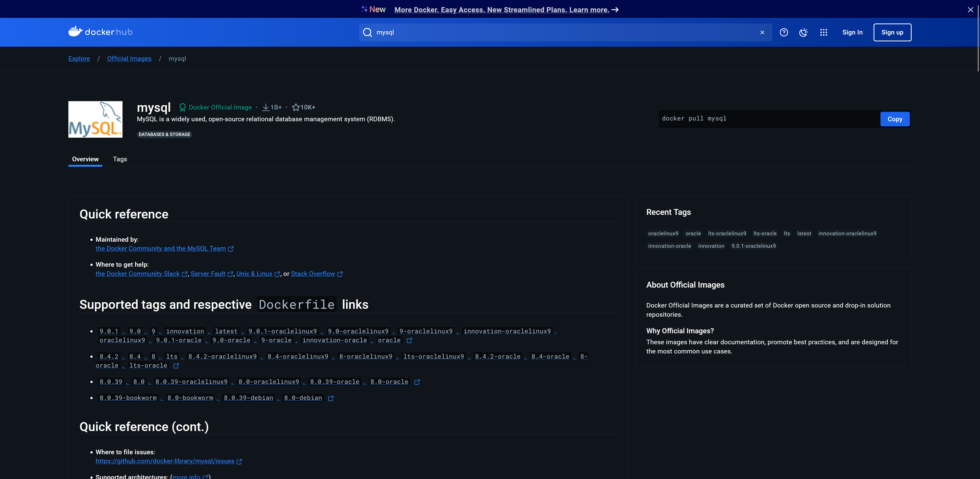The height and width of the screenshot is (479, 980).
Task: Switch to the Overview tab
Action: click(x=85, y=159)
